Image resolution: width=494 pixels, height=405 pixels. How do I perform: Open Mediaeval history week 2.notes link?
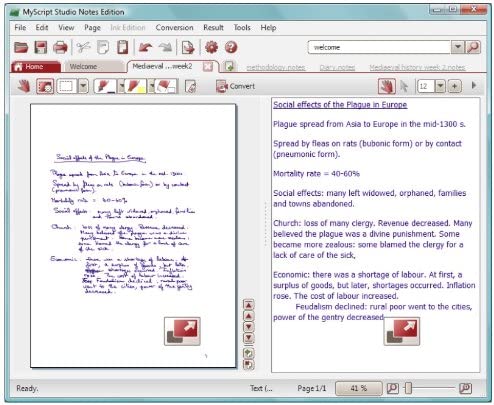pos(417,68)
